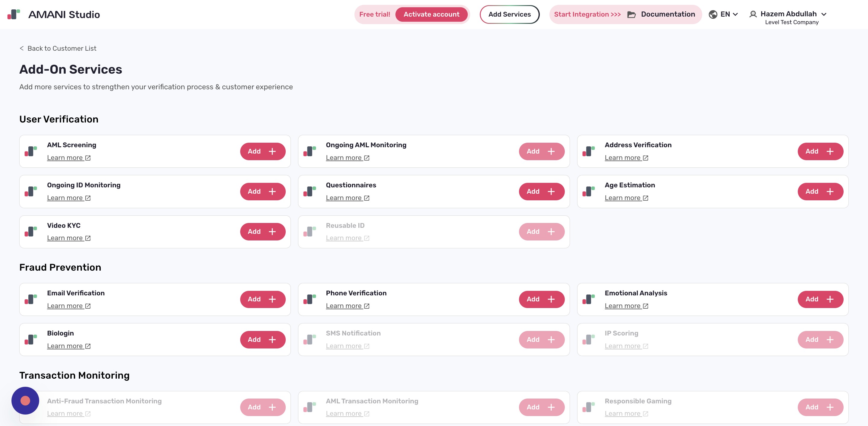Go back via Back to Customer List chevron

click(22, 48)
